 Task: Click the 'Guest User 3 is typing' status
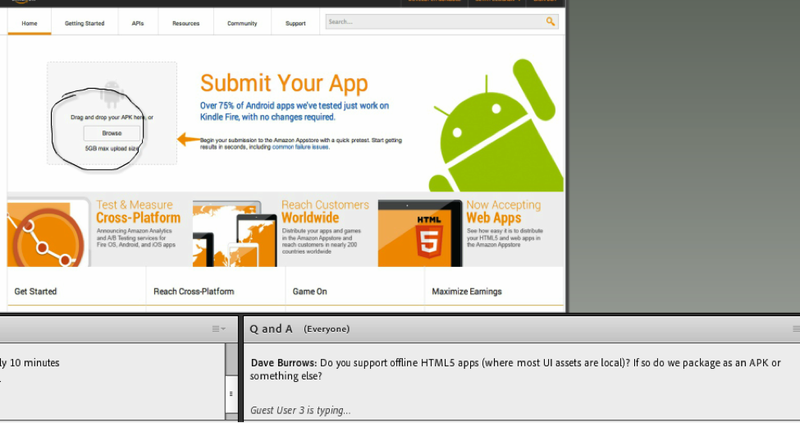301,410
